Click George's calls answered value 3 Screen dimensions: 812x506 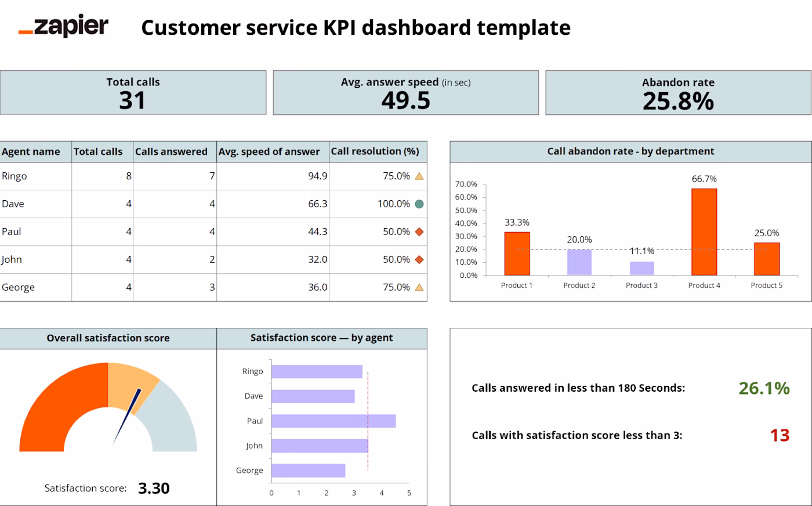point(212,287)
